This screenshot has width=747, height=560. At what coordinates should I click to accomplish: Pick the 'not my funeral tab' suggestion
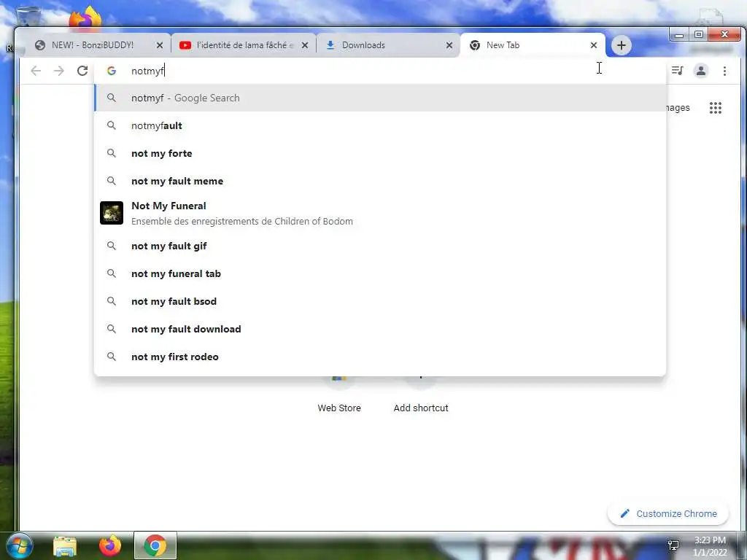[380, 273]
